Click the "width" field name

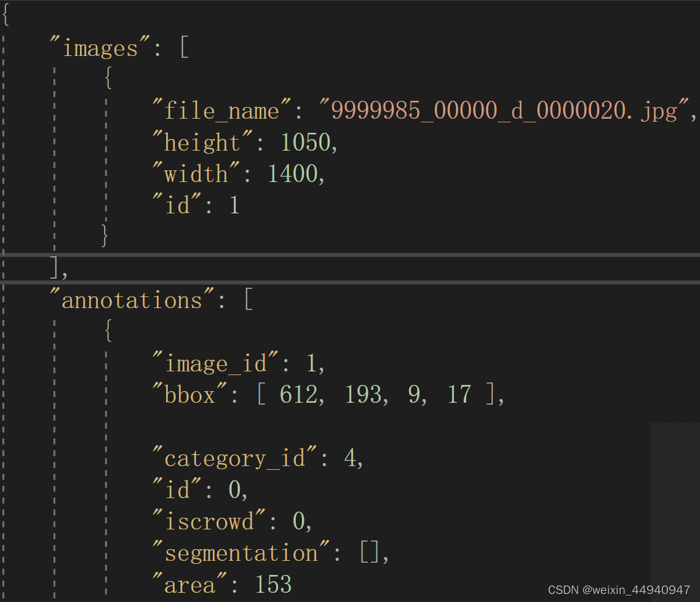coord(194,173)
